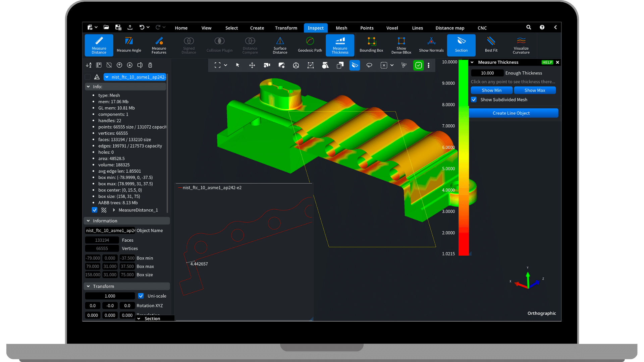Toggle the Uni-scale checkbox
This screenshot has height=362, width=644.
141,296
